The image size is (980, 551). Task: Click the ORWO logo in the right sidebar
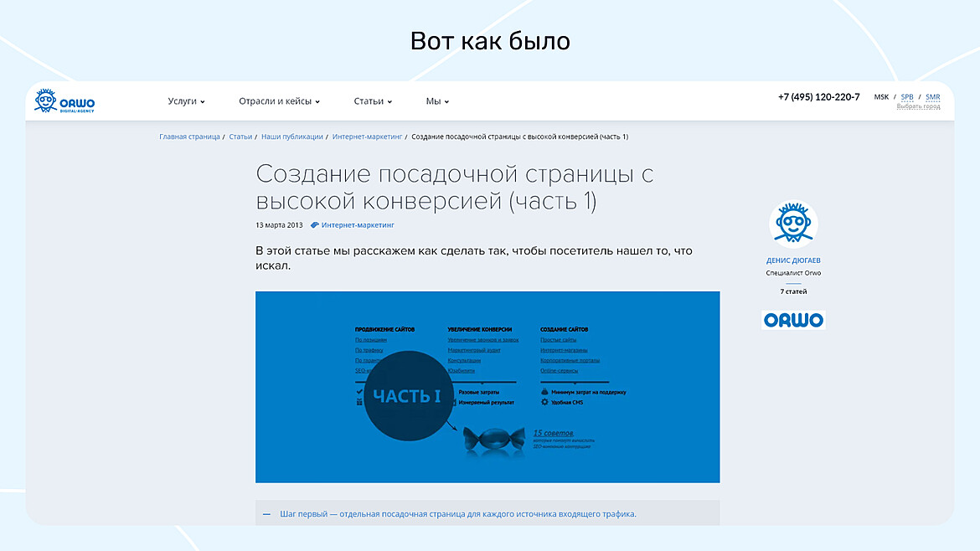pos(792,319)
